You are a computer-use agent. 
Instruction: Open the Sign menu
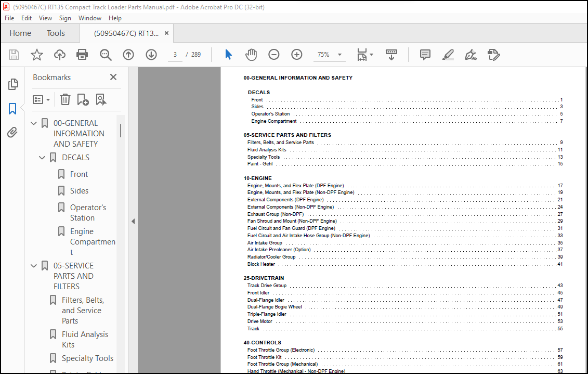coord(65,18)
